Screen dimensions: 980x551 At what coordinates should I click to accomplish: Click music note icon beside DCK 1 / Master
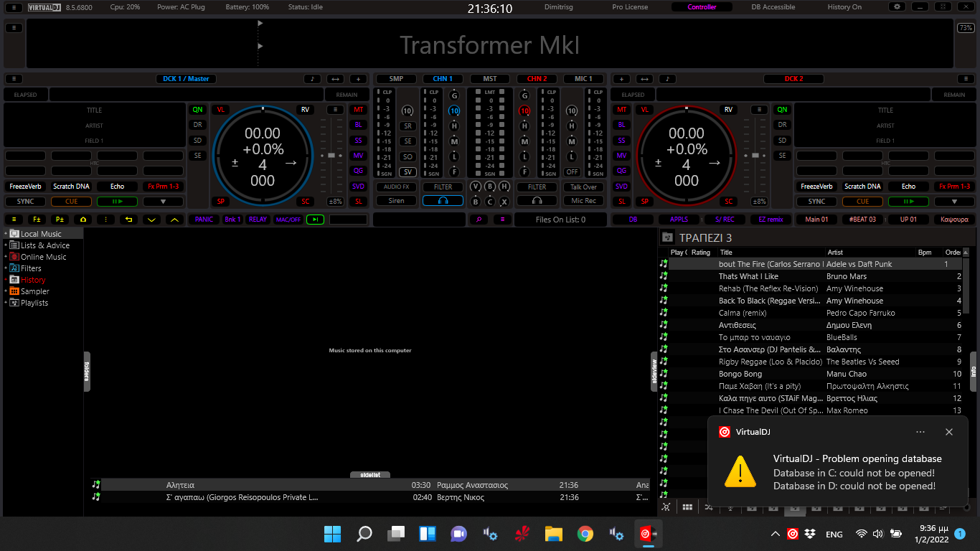click(x=312, y=79)
